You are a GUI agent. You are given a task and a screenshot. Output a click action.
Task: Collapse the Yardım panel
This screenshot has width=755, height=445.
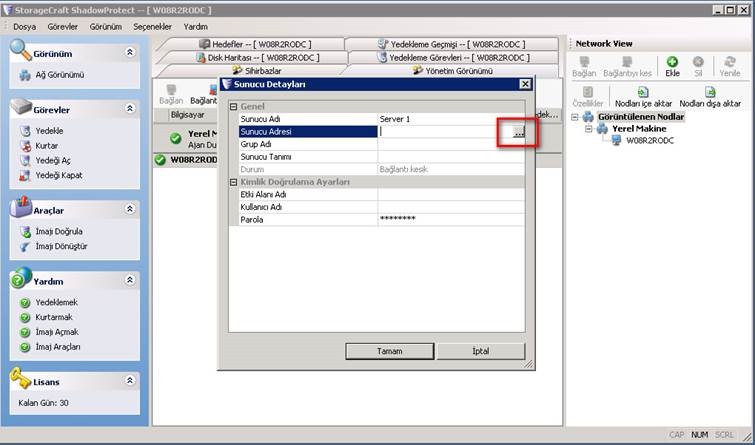pyautogui.click(x=130, y=279)
